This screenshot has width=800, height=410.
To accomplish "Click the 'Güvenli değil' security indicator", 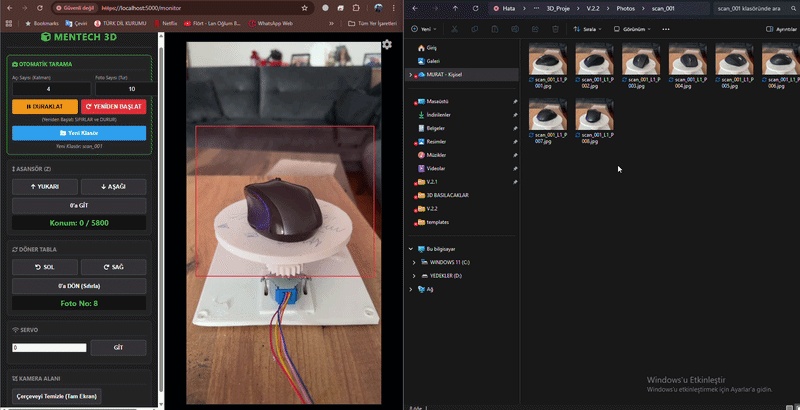I will (76, 8).
